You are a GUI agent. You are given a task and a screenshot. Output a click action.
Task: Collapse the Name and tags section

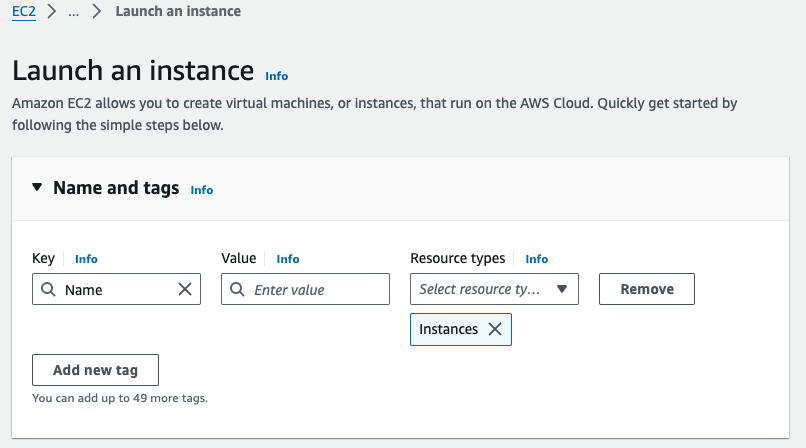click(x=37, y=187)
